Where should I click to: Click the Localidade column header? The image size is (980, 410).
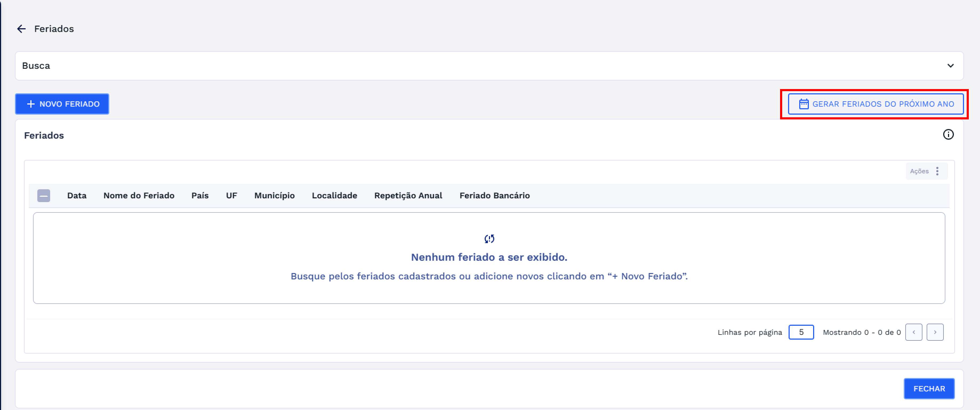334,195
